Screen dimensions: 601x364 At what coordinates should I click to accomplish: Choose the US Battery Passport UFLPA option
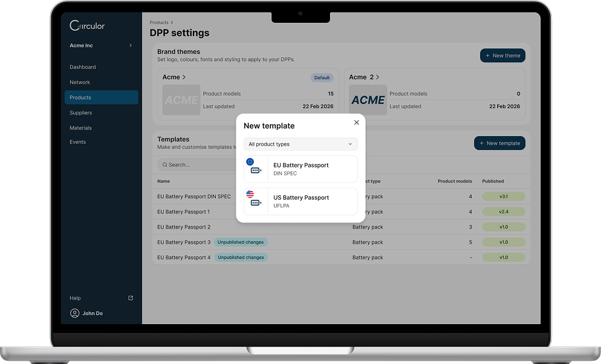(x=300, y=201)
